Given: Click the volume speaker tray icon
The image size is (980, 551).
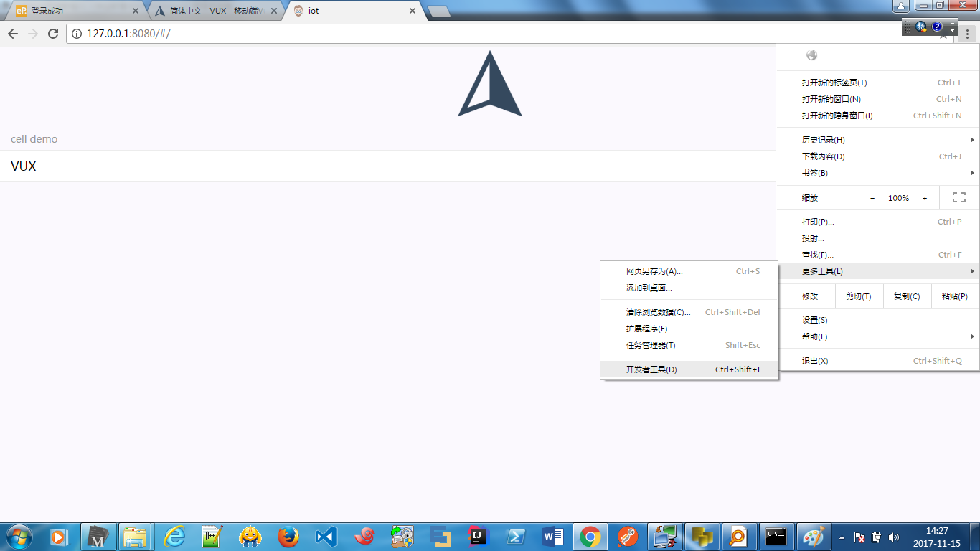Looking at the screenshot, I should [x=894, y=537].
